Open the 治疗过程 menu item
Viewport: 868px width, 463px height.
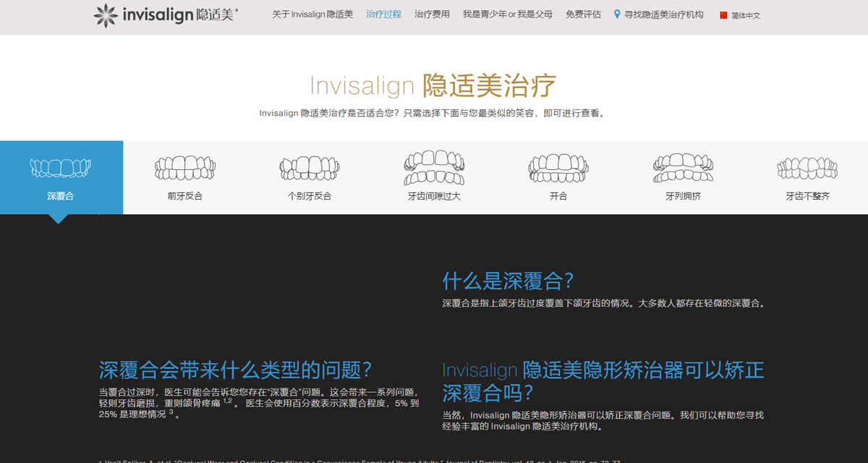(383, 14)
